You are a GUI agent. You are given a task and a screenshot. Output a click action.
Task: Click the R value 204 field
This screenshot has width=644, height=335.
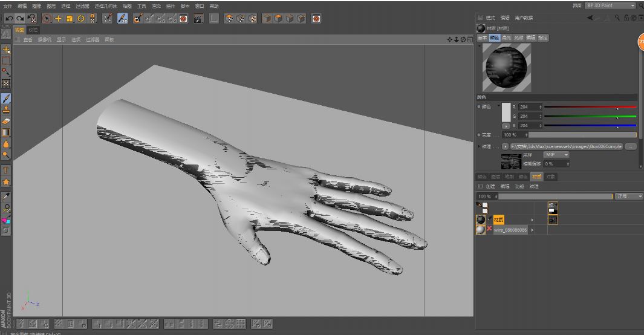click(x=530, y=107)
